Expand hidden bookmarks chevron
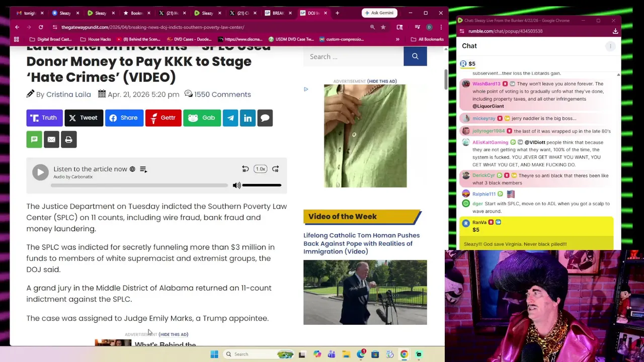This screenshot has width=644, height=362. tap(397, 39)
